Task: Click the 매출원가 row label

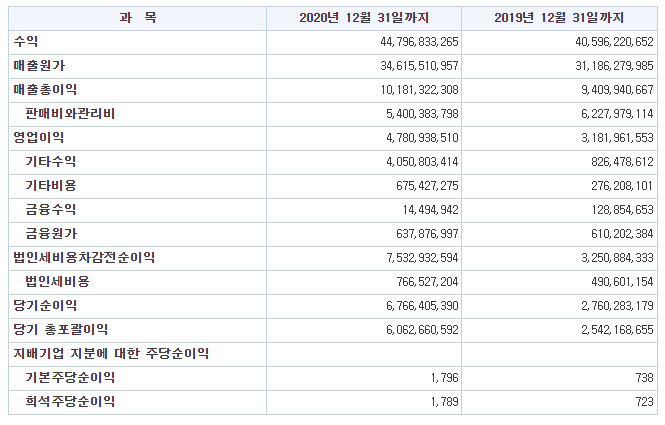Action: (39, 66)
